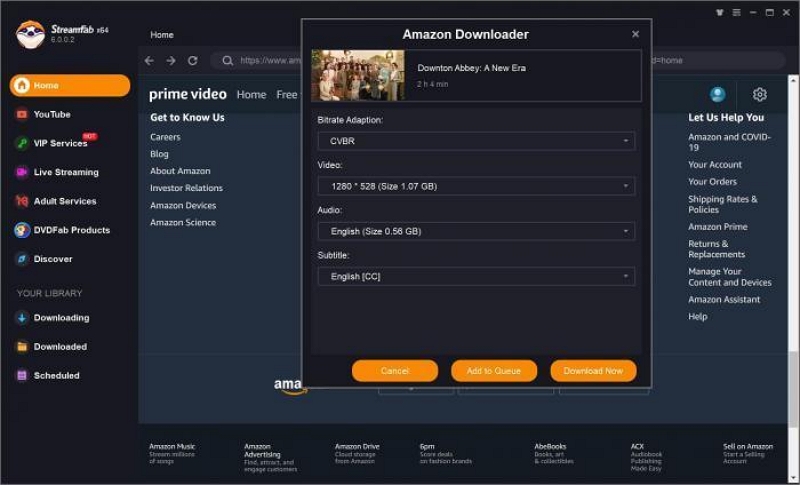
Task: Show the Downloaded library list
Action: coord(60,347)
